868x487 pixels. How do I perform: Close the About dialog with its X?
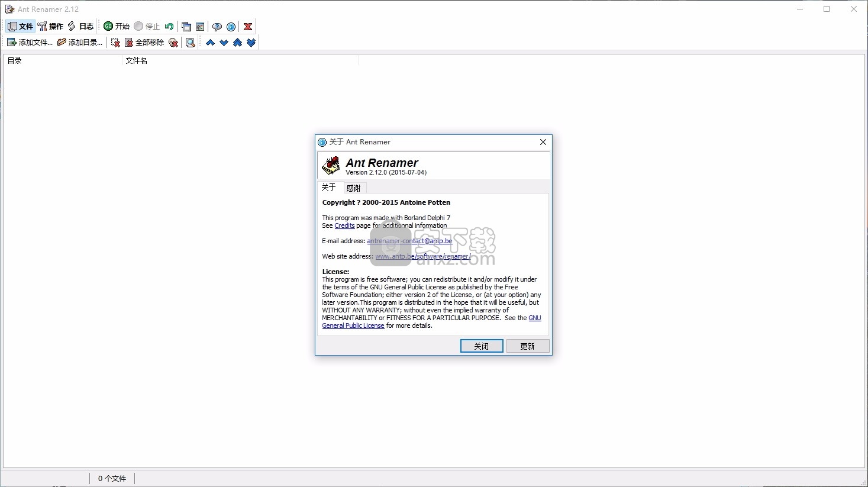click(543, 142)
